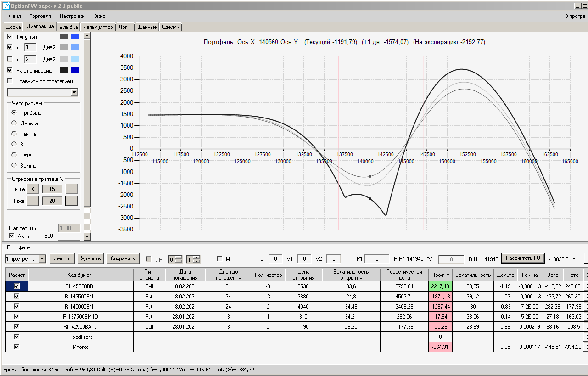Click the Импорт button
588x376 pixels.
tap(62, 258)
